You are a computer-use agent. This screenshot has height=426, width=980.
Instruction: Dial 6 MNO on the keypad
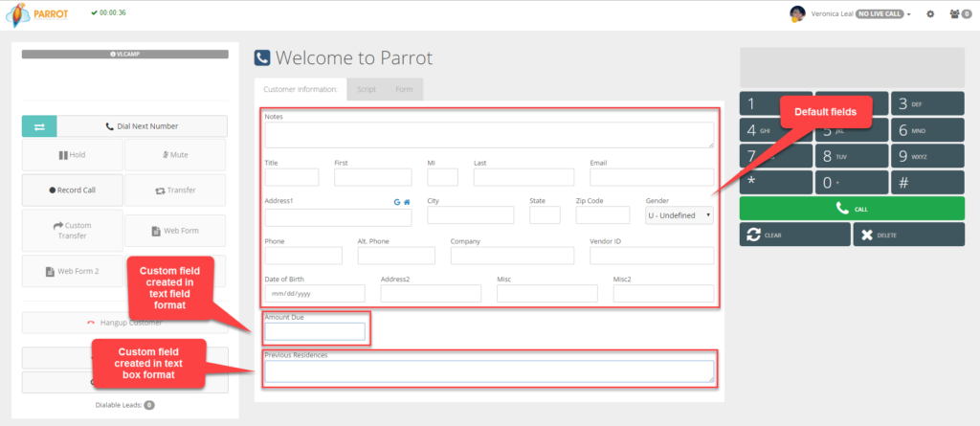[927, 130]
